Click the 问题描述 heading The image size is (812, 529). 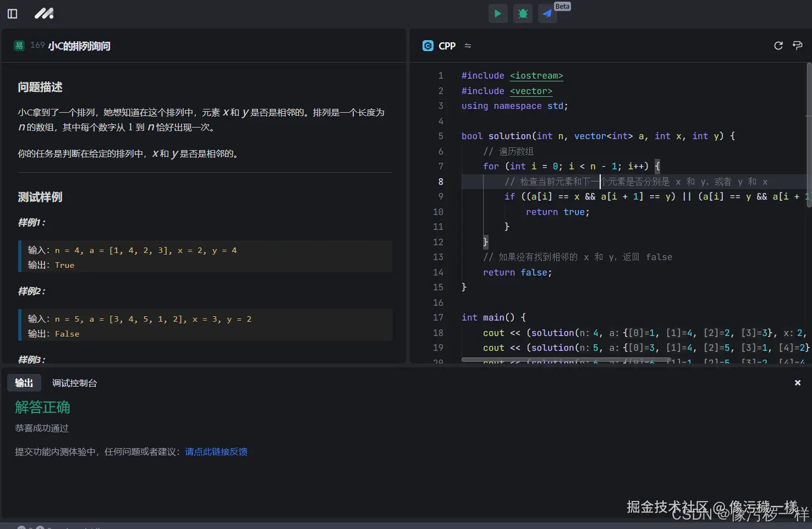tap(40, 87)
